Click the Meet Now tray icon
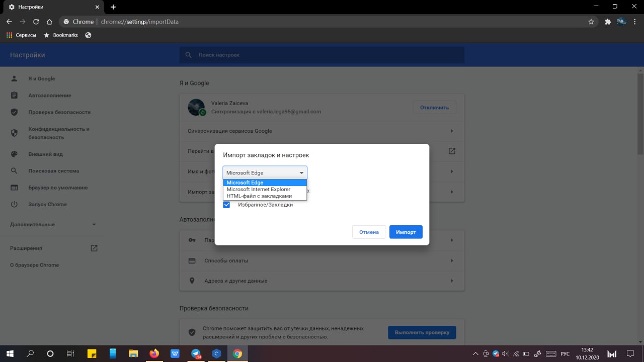 (486, 353)
